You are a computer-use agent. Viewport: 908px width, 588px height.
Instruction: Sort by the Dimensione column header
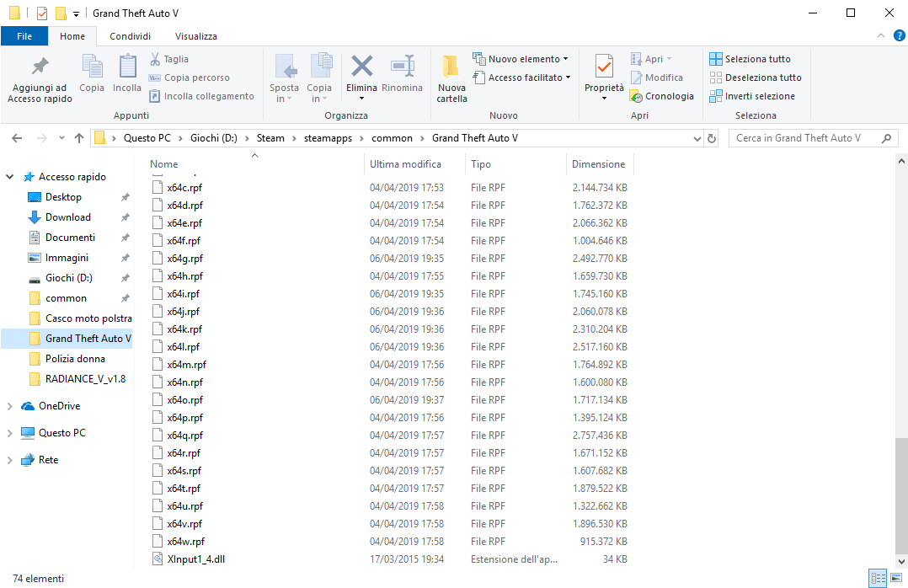coord(600,164)
